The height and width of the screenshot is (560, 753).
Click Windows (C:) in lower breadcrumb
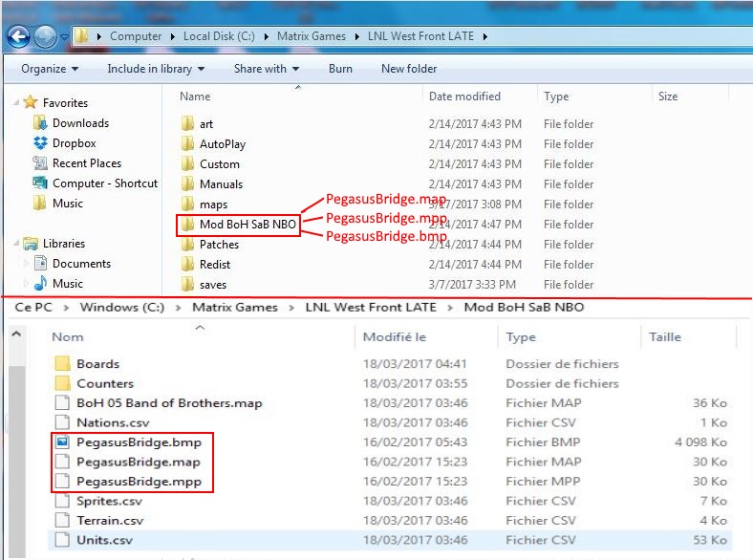click(122, 308)
